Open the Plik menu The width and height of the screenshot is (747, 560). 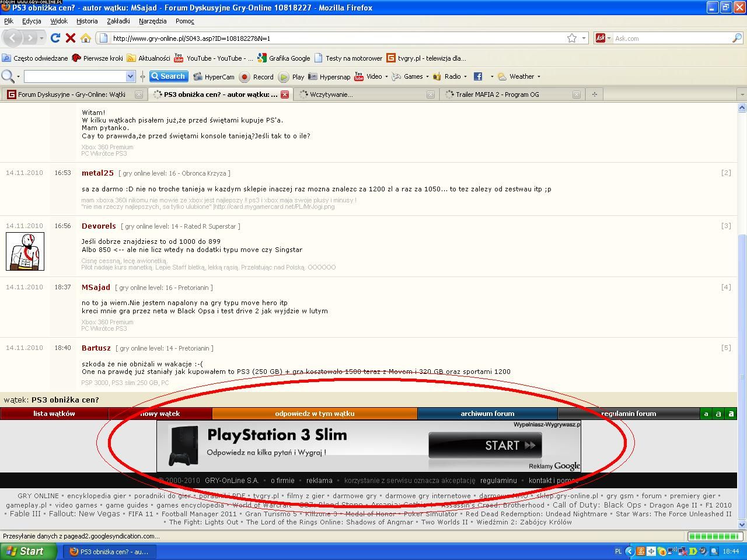(9, 21)
